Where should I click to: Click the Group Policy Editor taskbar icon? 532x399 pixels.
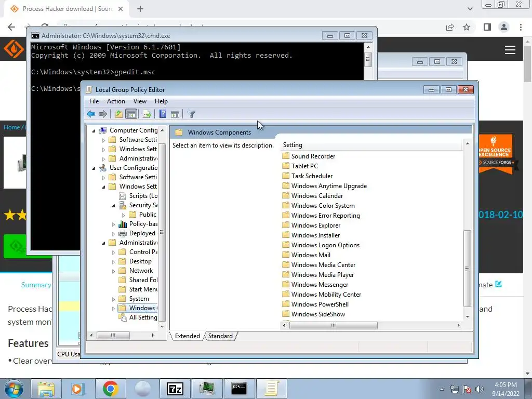(271, 389)
